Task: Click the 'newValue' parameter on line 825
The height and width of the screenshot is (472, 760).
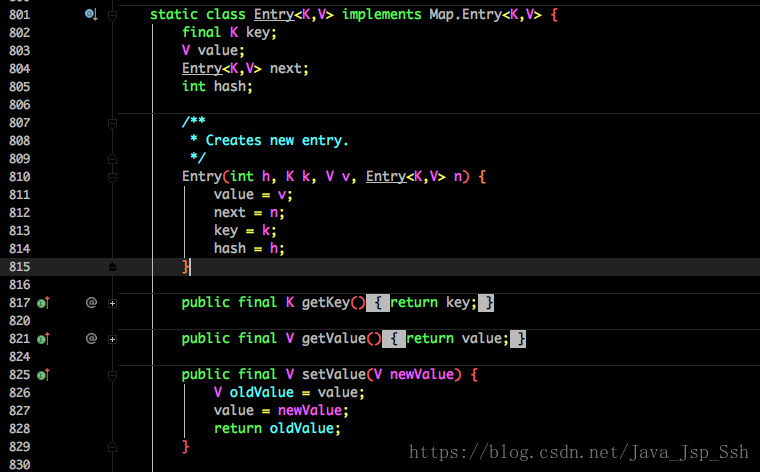Action: (422, 374)
